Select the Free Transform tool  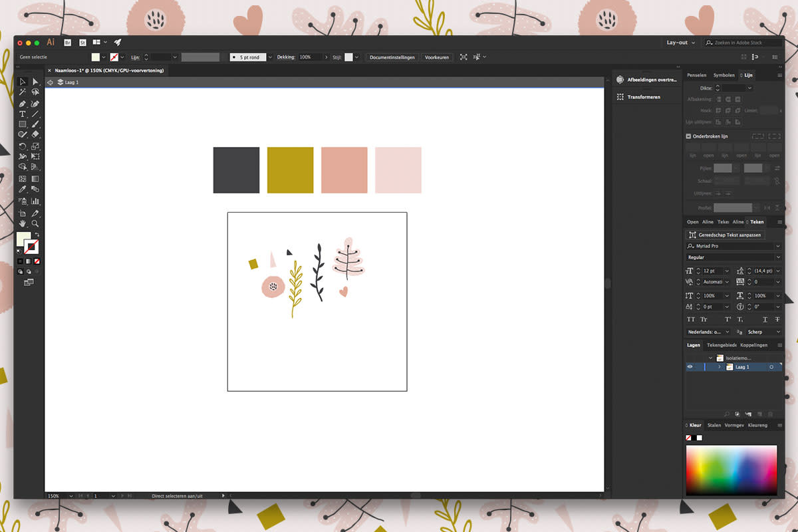pos(35,157)
